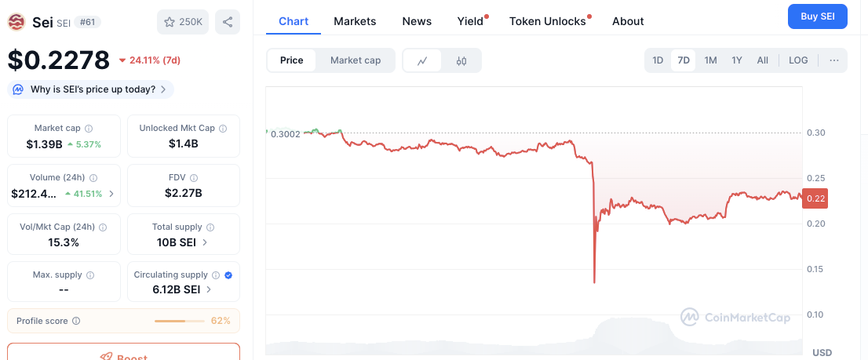868x360 pixels.
Task: Click the share icon button
Action: click(228, 22)
